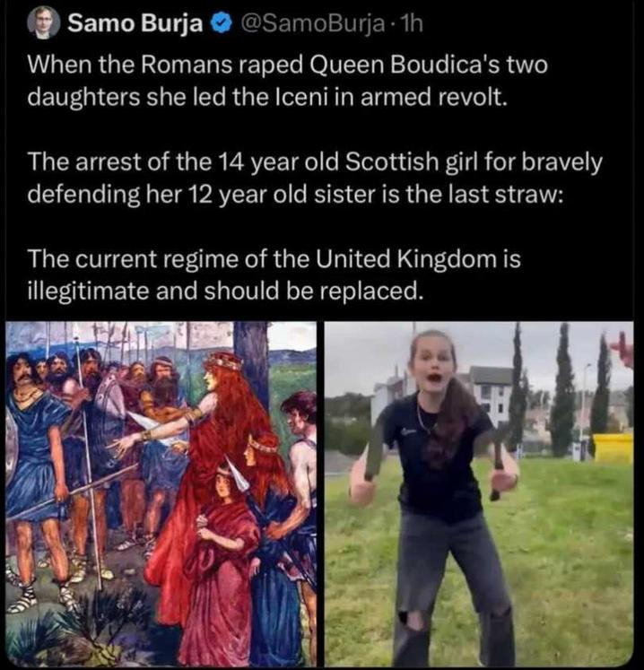Open Samo Burja's profile avatar
Screen dimensions: 644x670
(x=44, y=22)
